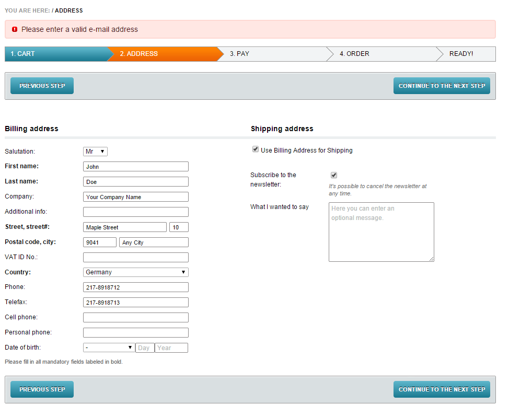Click the street number field
The width and height of the screenshot is (532, 405).
click(179, 227)
